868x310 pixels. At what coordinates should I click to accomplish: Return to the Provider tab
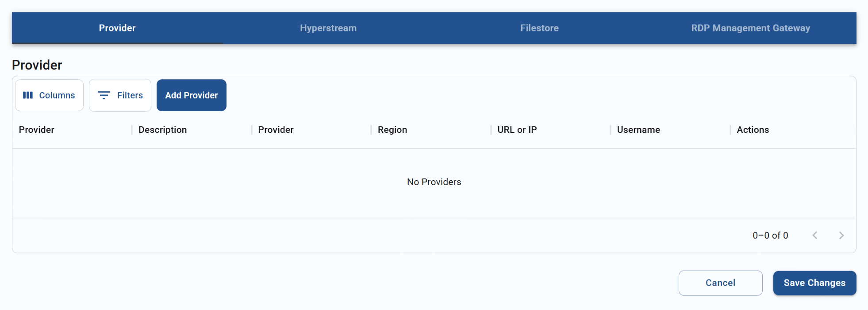point(117,28)
